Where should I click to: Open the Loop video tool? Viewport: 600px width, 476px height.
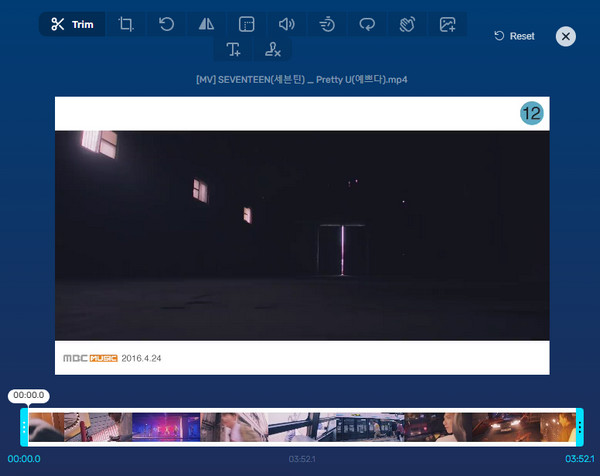coord(367,24)
